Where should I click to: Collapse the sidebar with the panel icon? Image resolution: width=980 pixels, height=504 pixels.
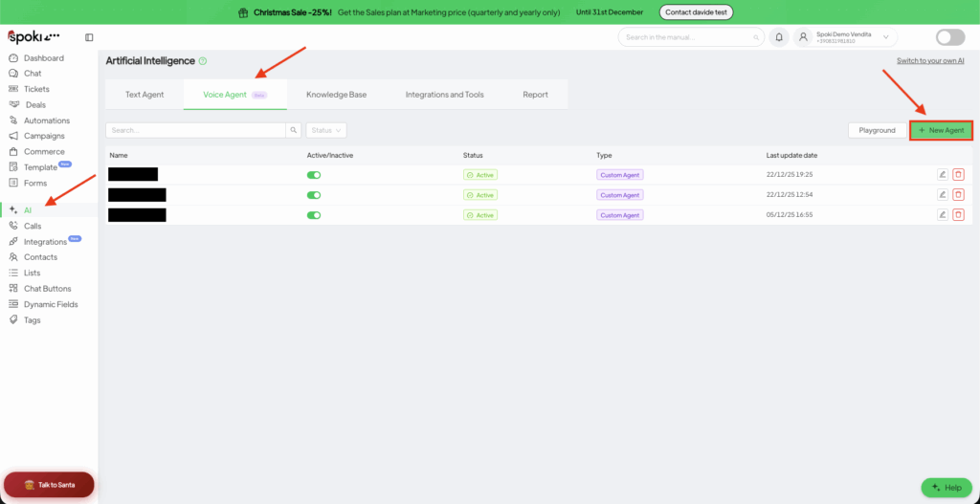click(89, 37)
